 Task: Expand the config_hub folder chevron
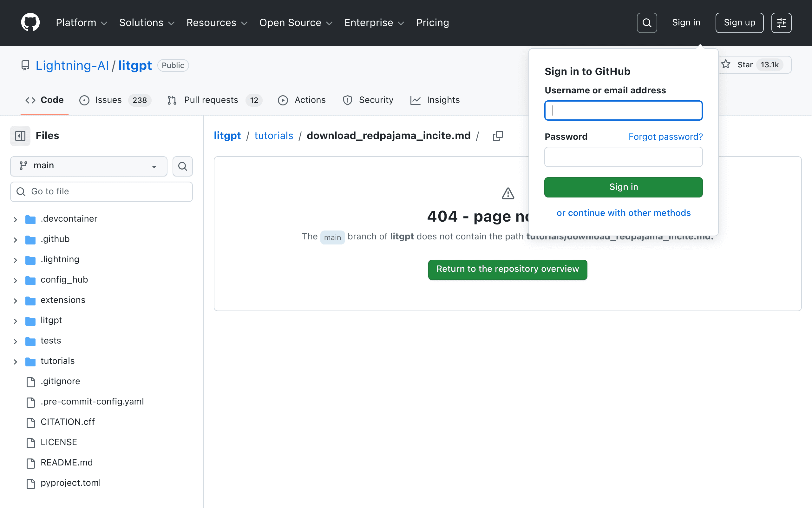tap(15, 280)
